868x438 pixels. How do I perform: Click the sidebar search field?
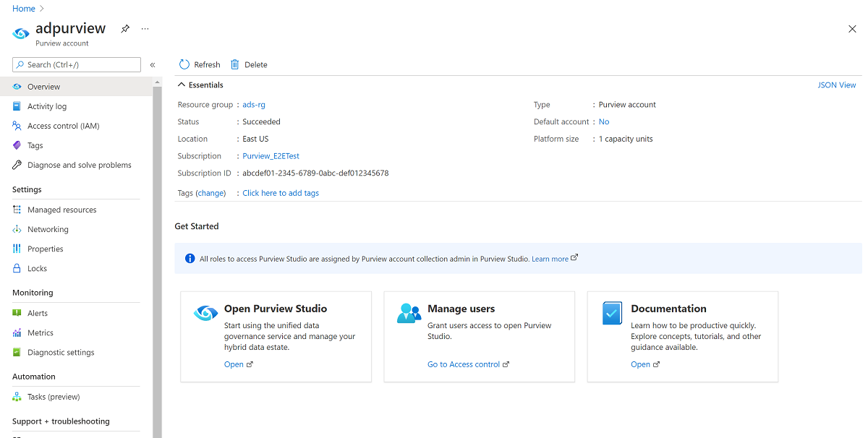point(77,64)
